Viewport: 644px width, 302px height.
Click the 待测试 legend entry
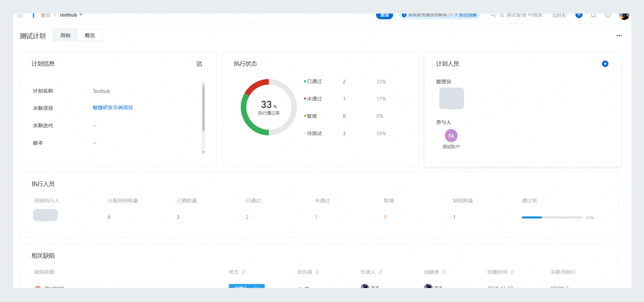(313, 133)
